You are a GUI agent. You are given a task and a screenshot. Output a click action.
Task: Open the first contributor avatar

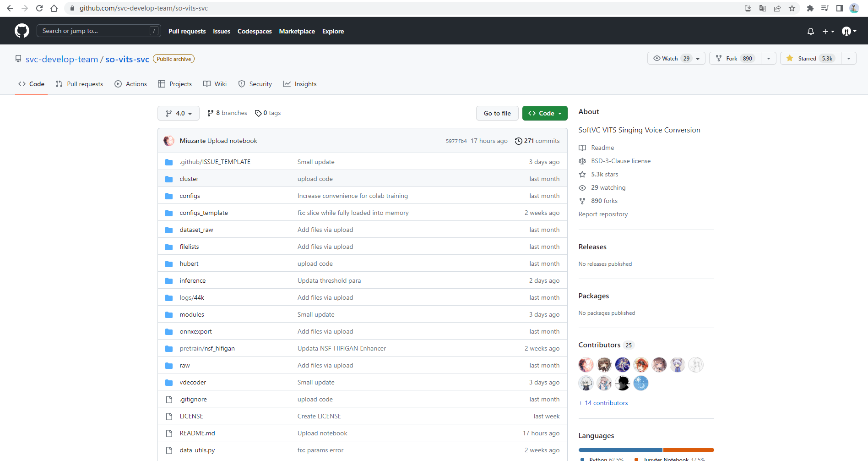(586, 365)
